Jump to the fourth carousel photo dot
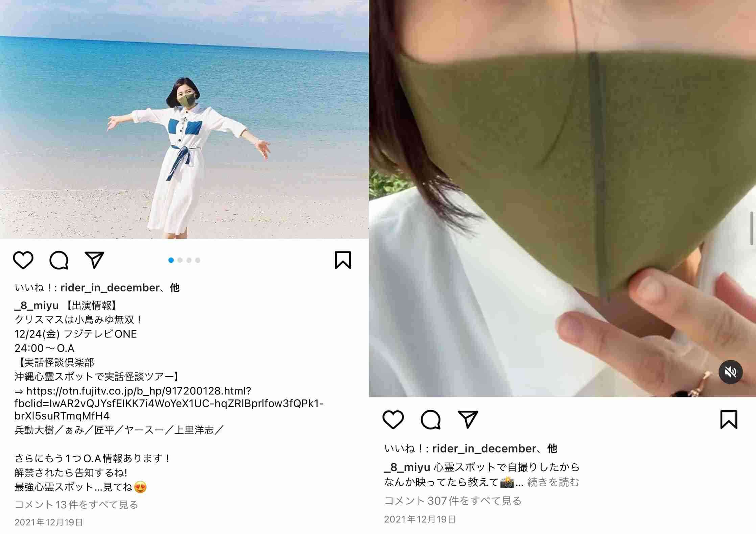Image resolution: width=756 pixels, height=534 pixels. [x=198, y=260]
